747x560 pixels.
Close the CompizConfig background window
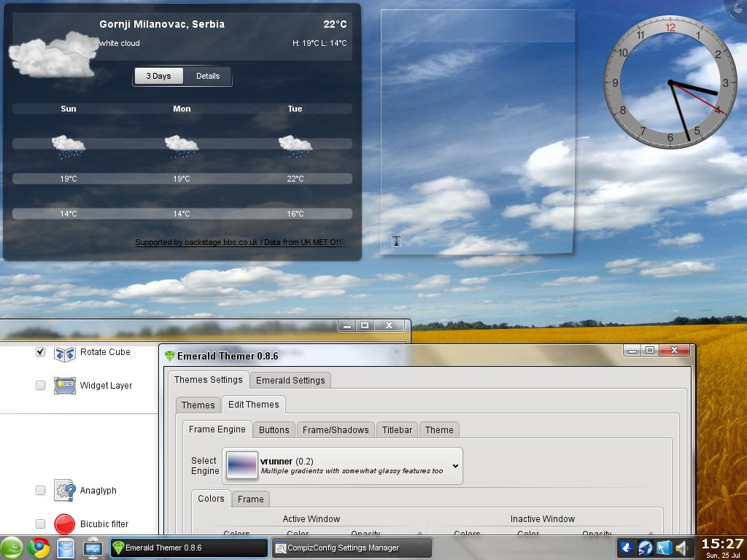[x=389, y=325]
